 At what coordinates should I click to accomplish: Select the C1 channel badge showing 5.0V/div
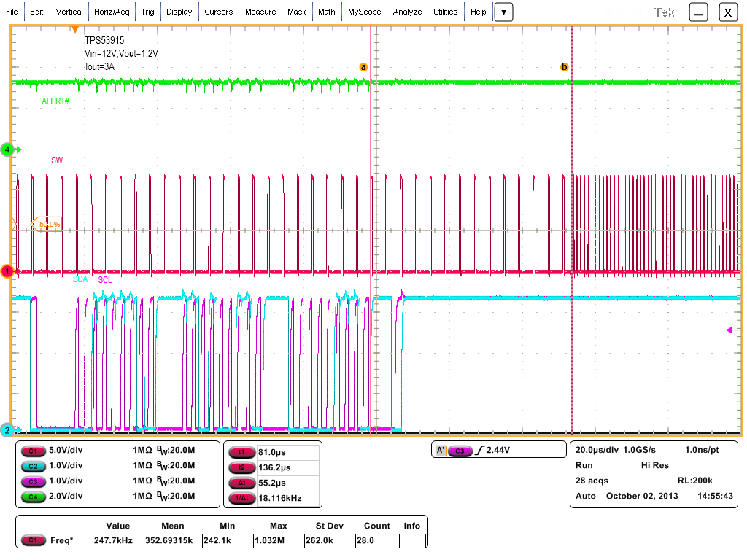pos(35,451)
